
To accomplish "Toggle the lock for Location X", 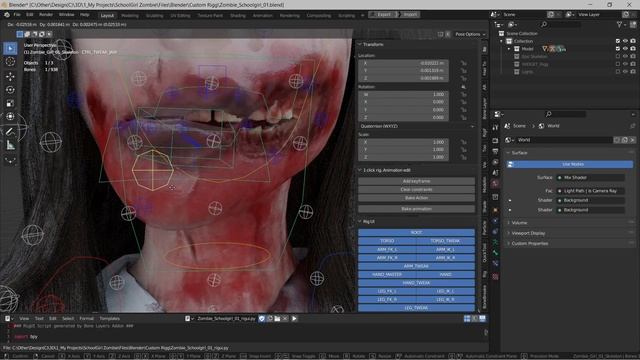I will tap(464, 63).
